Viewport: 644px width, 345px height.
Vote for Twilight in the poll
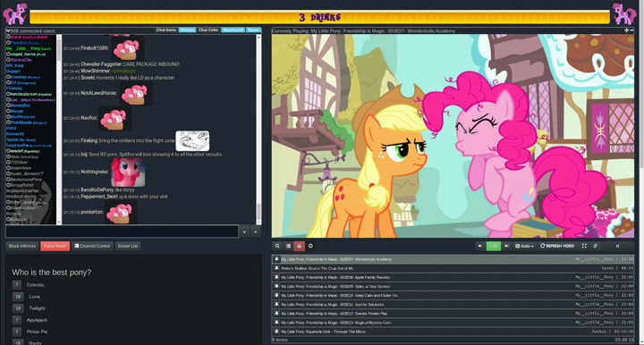[18, 308]
